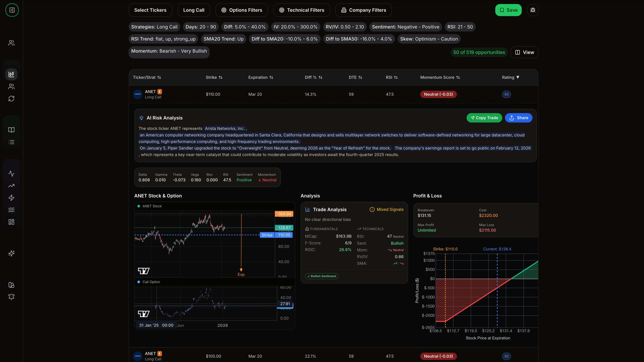The width and height of the screenshot is (644, 362).
Task: Open the list icon in the sidebar
Action: 12,142
